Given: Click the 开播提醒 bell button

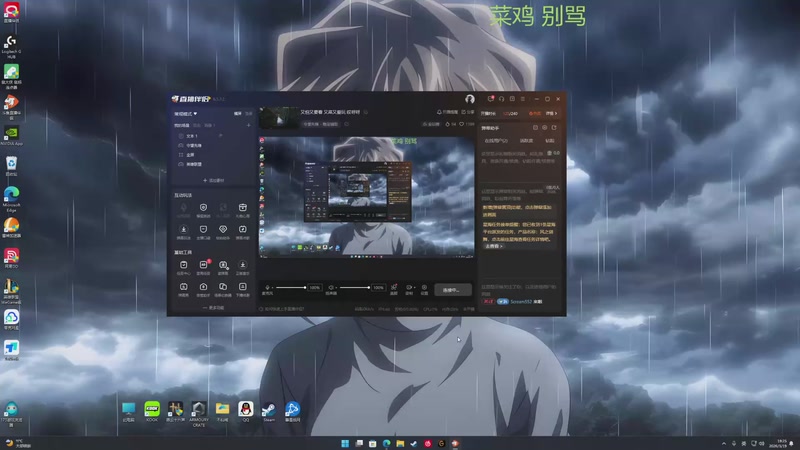Looking at the screenshot, I should point(447,112).
